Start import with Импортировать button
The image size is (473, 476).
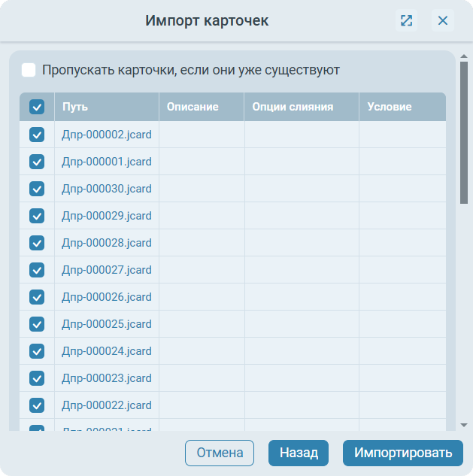(403, 453)
